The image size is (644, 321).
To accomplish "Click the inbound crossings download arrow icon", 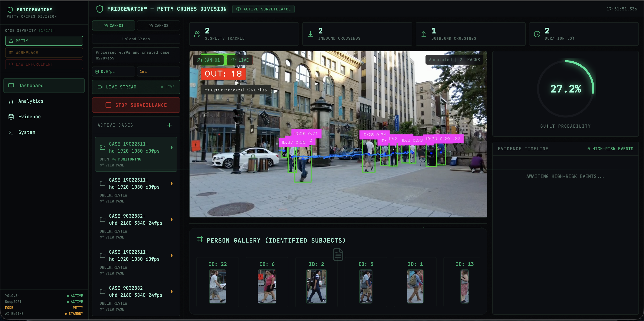I will 310,34.
